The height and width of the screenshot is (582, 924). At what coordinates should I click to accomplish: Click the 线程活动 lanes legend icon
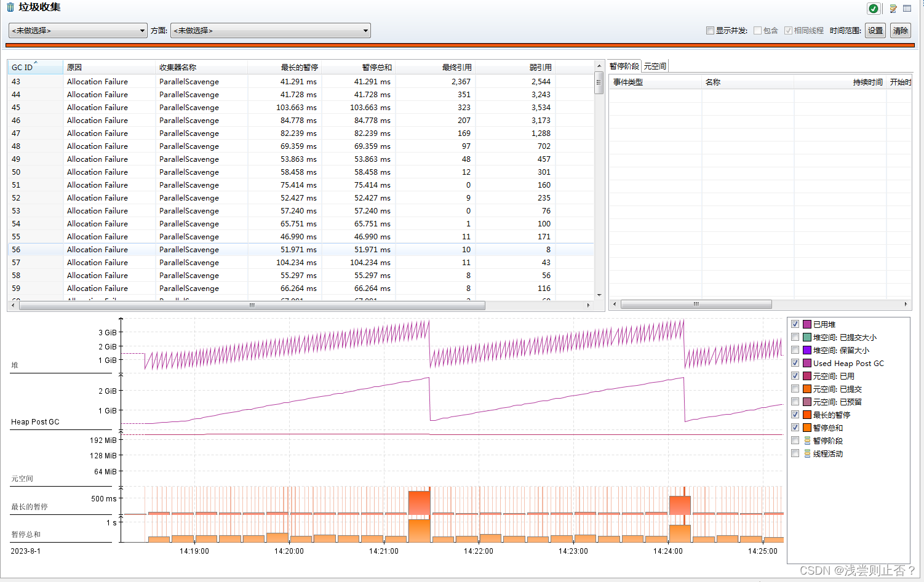click(x=807, y=453)
